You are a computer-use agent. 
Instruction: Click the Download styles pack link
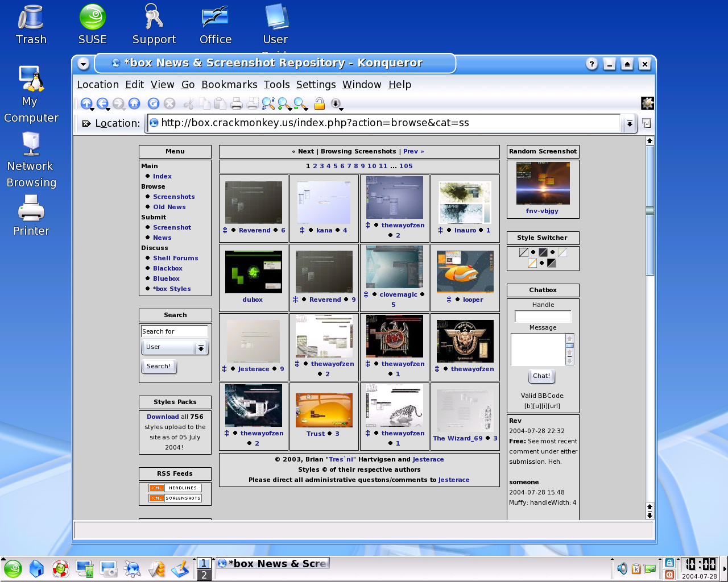tap(163, 417)
